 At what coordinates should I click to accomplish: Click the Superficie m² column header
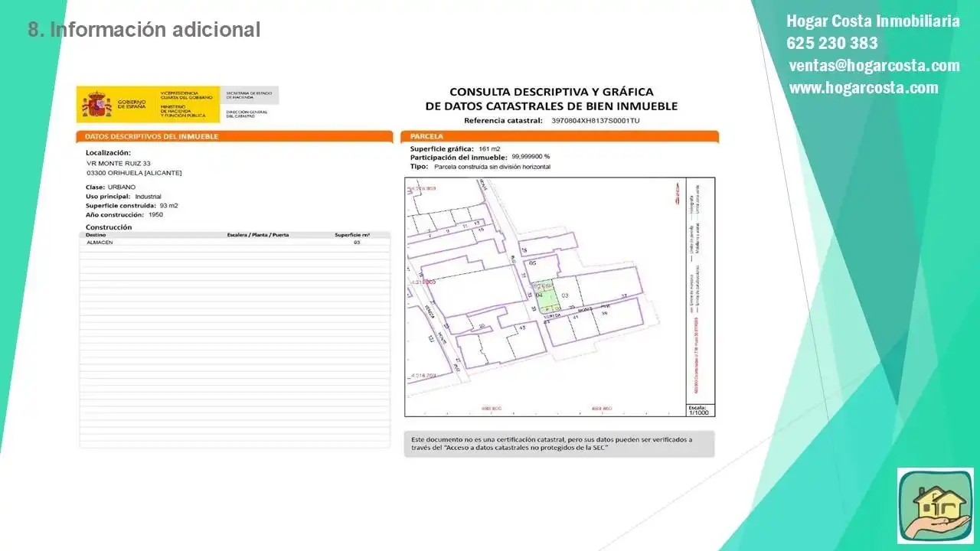352,235
